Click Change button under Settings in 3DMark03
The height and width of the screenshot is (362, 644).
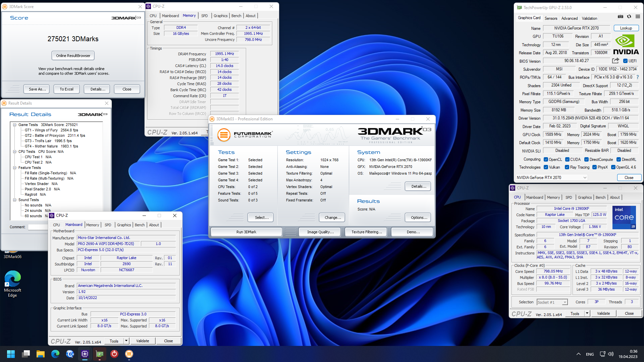click(x=333, y=218)
